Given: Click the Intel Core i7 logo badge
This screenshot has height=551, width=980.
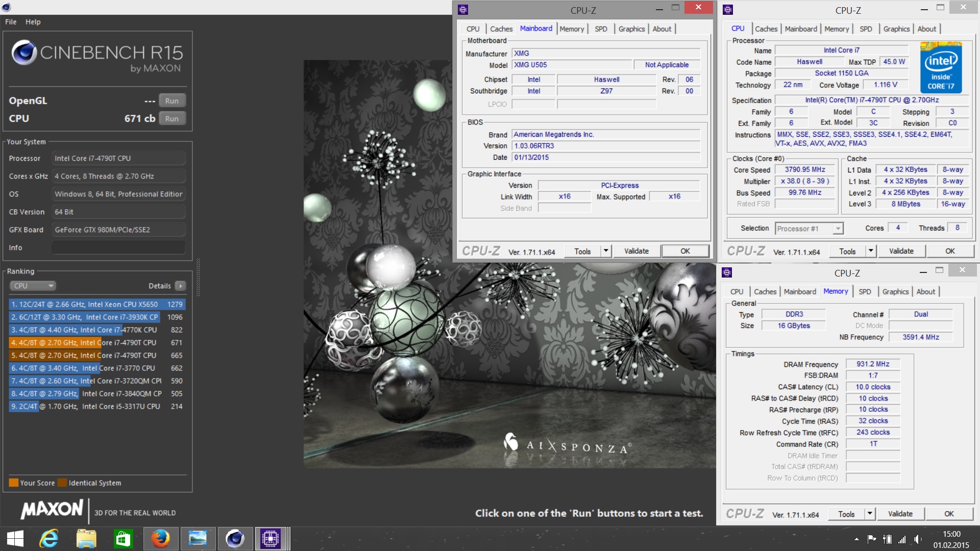Looking at the screenshot, I should click(x=941, y=68).
